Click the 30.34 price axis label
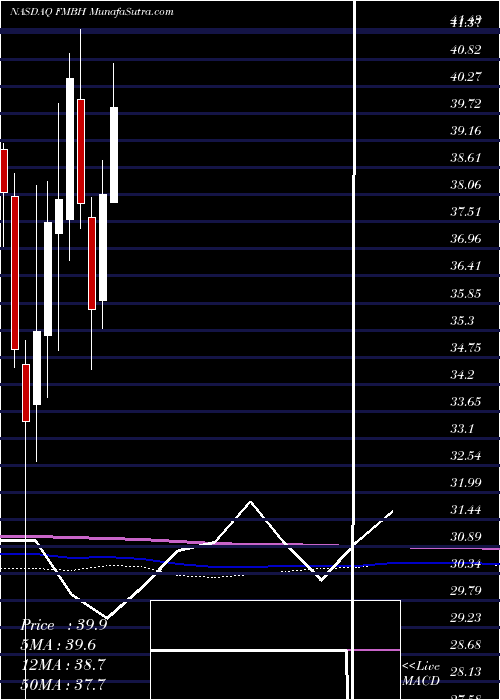Screen dimensions: 500x700 [x=465, y=564]
